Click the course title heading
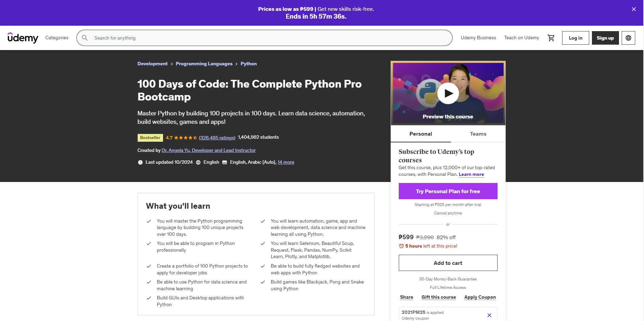644x321 pixels. 250,90
